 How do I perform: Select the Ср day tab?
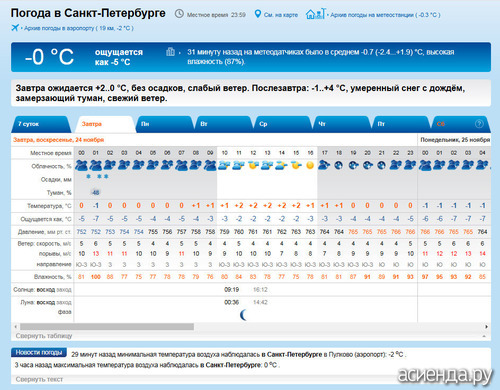[x=283, y=124]
